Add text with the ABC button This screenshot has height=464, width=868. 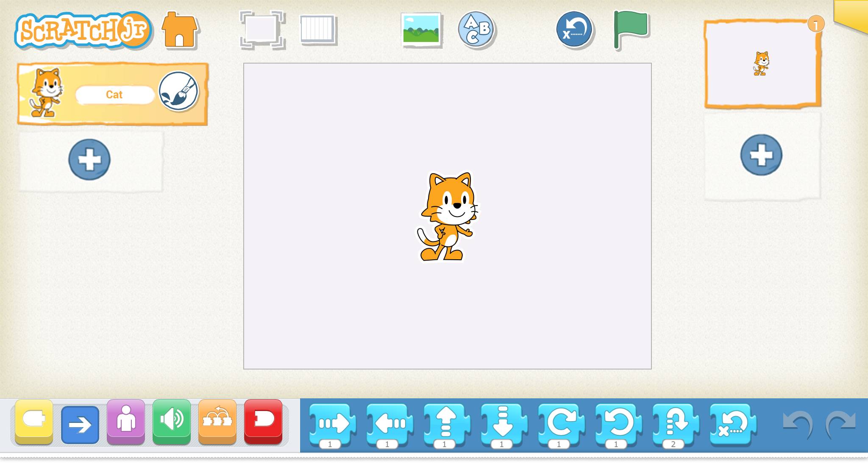[x=476, y=29]
